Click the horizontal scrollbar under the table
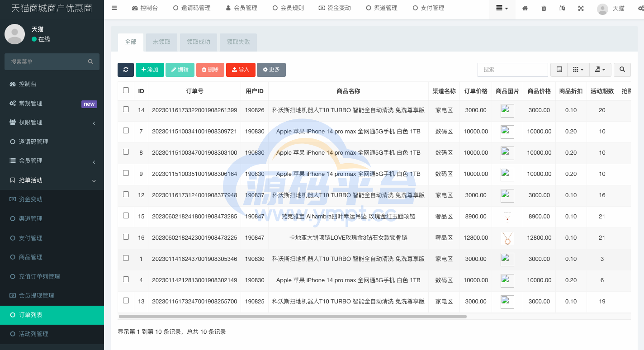 pyautogui.click(x=293, y=317)
